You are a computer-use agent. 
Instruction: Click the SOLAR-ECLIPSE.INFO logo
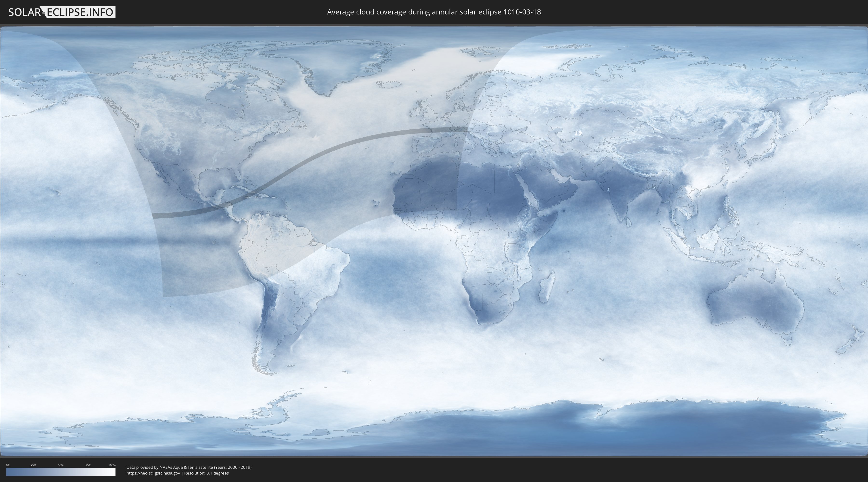click(62, 12)
